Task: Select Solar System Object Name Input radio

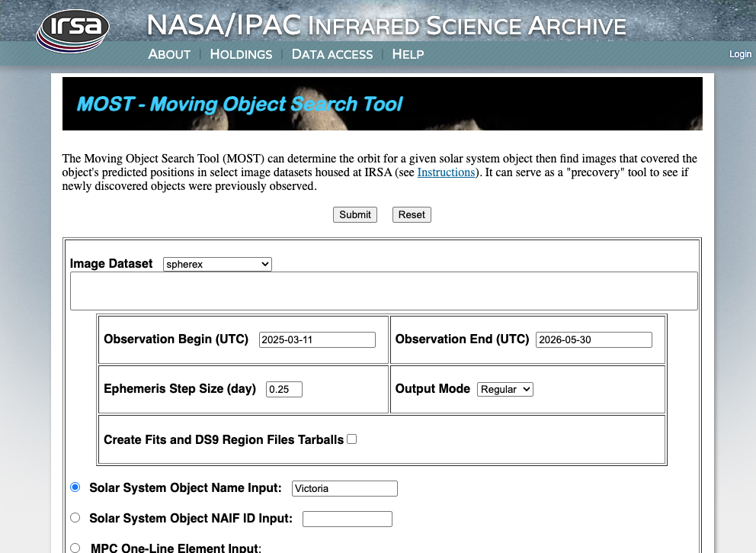Action: (x=75, y=487)
